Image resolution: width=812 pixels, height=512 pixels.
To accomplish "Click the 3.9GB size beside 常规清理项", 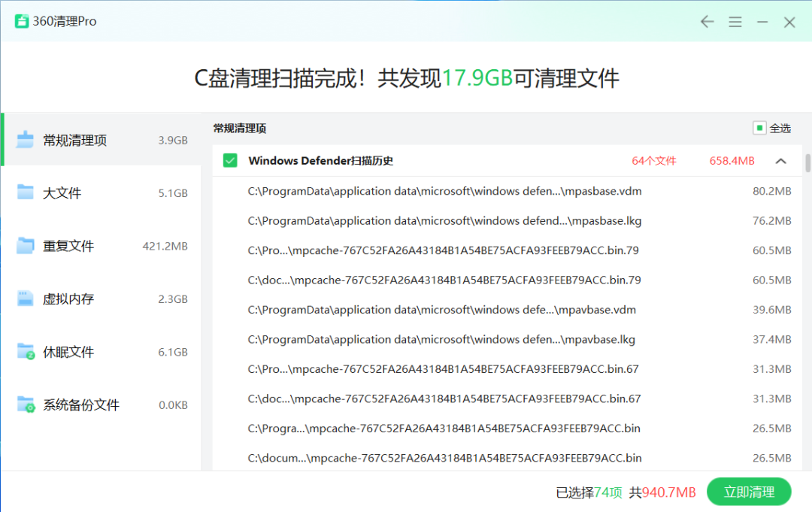I will [x=173, y=141].
